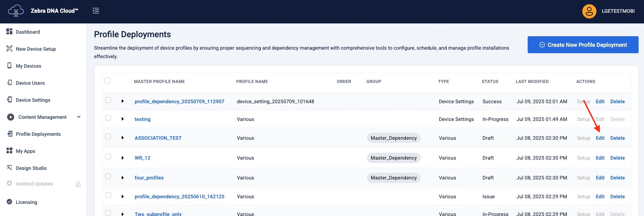Click the My Devices phone icon

click(x=10, y=66)
